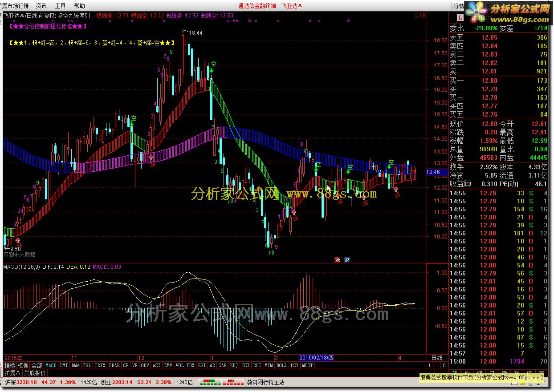
Task: Click the 行情 button at top right
Action: click(458, 6)
